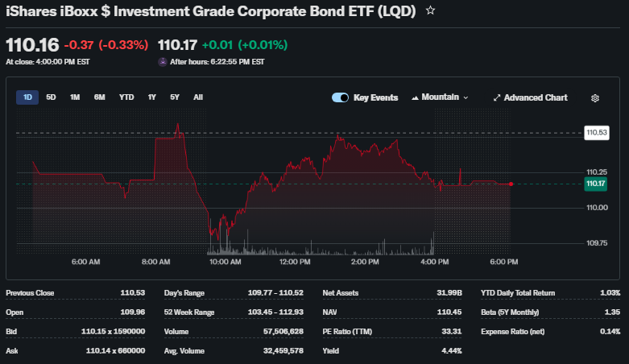Select the 1D time range
629x364 pixels.
click(x=27, y=97)
